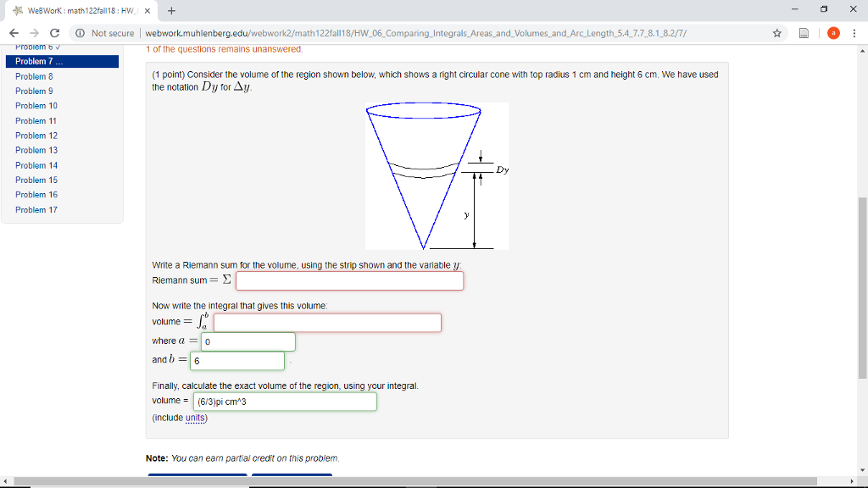Open Problem 11 in the sidebar
Screen dimensions: 868x488
coord(35,120)
